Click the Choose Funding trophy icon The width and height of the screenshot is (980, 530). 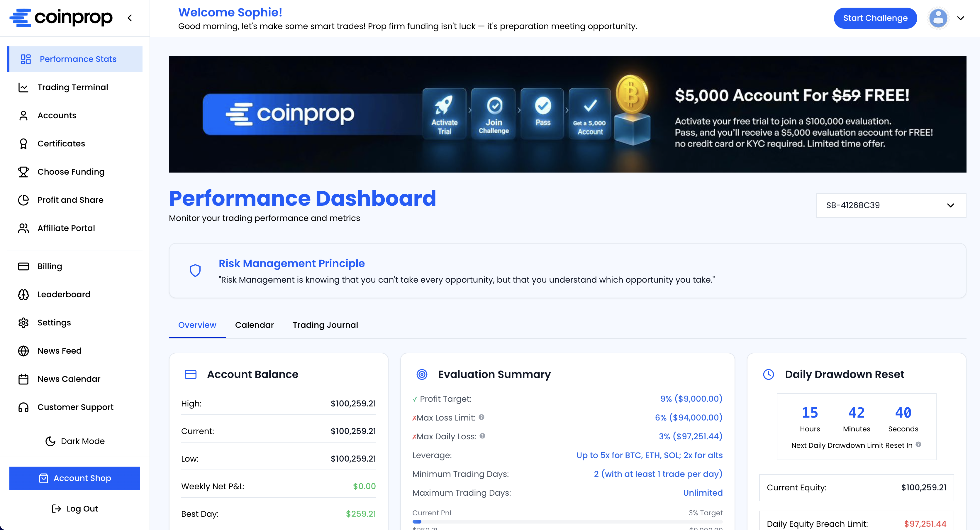[x=23, y=172]
